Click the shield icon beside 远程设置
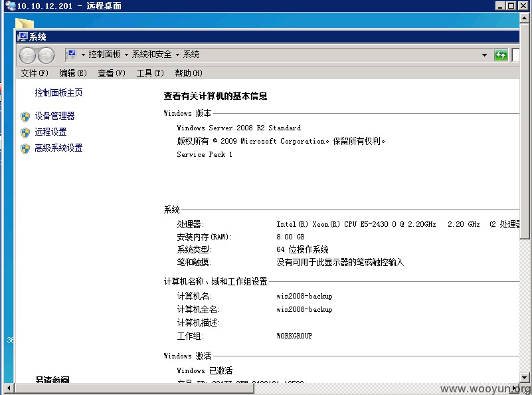Image resolution: width=532 pixels, height=395 pixels. 25,132
